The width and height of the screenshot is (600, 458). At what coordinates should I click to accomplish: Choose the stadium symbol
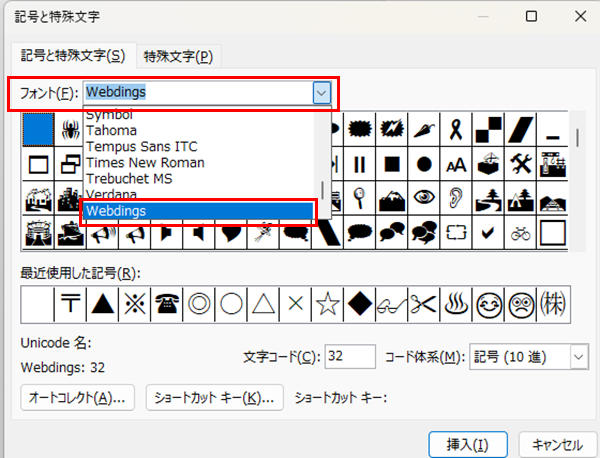(x=38, y=232)
